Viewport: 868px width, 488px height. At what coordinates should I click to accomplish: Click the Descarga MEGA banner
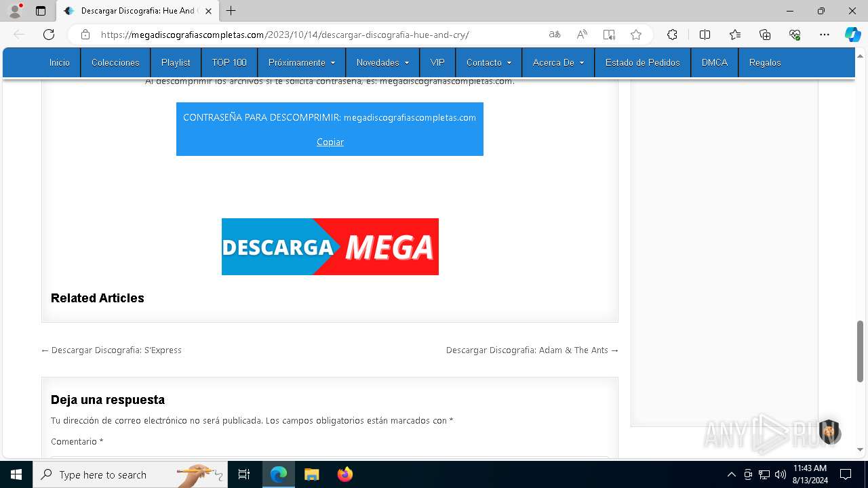[330, 247]
